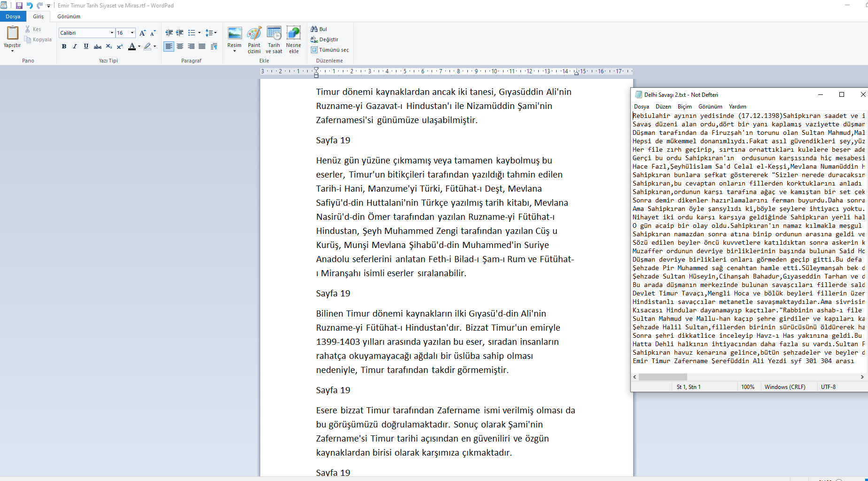Open the Dosya menu in WordPad
This screenshot has height=481, width=868.
13,16
